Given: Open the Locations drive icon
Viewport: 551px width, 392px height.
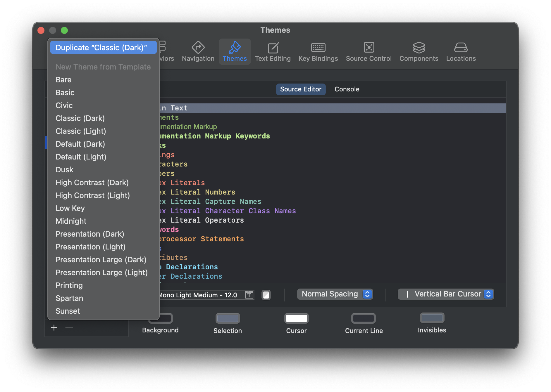Looking at the screenshot, I should 461,47.
